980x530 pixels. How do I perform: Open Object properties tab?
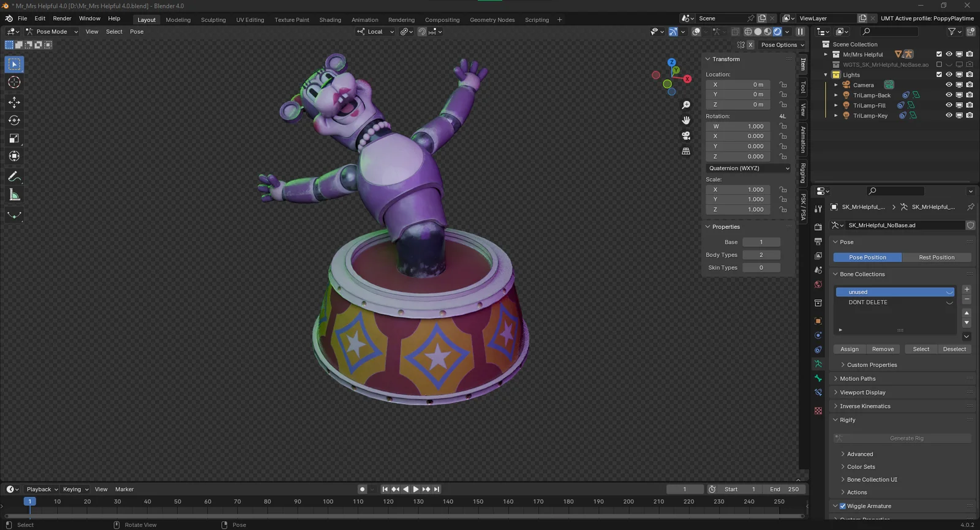point(818,321)
